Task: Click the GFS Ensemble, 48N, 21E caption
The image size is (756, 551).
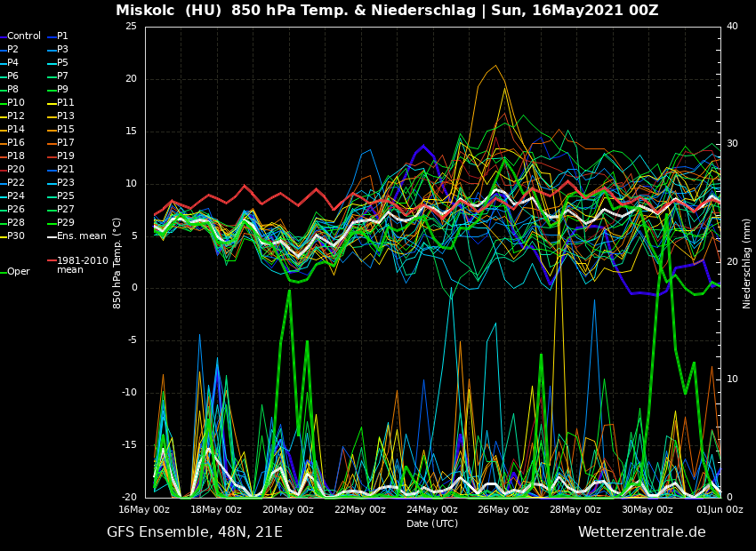Action: (195, 532)
